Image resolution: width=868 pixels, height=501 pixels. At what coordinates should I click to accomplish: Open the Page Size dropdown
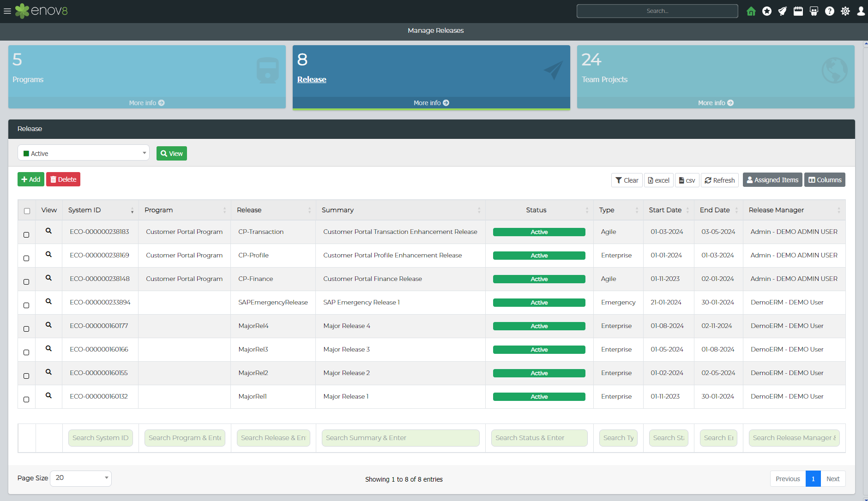point(81,478)
